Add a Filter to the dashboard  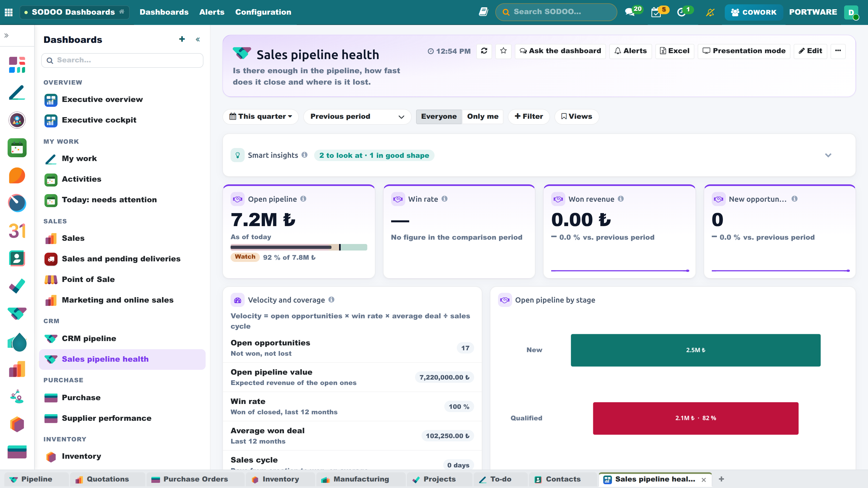[529, 117]
